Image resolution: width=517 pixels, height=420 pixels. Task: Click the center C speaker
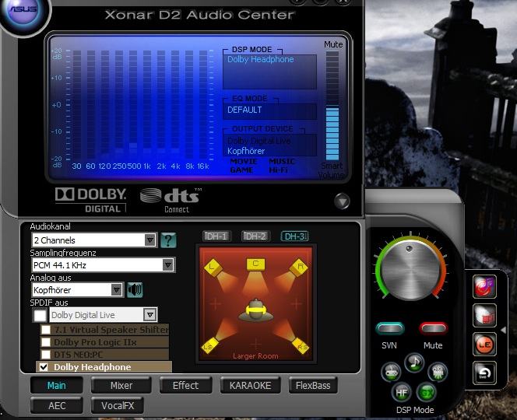pos(255,264)
